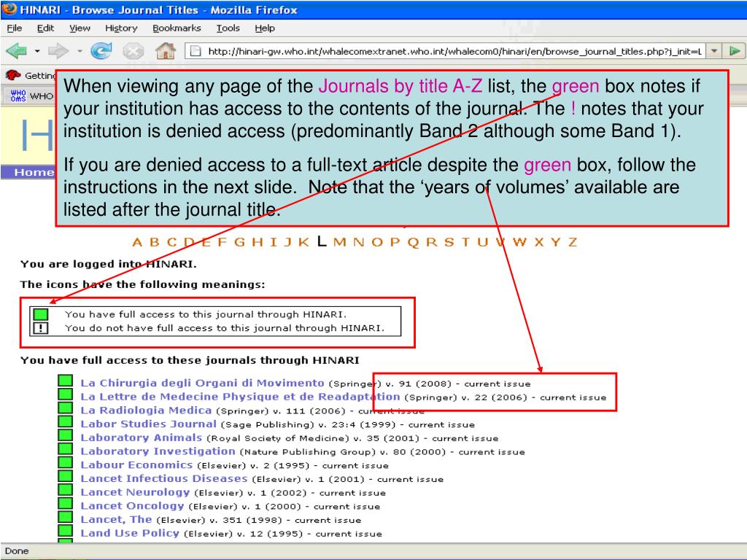
Task: Click the green box beside Land Use Policy
Action: coord(65,531)
